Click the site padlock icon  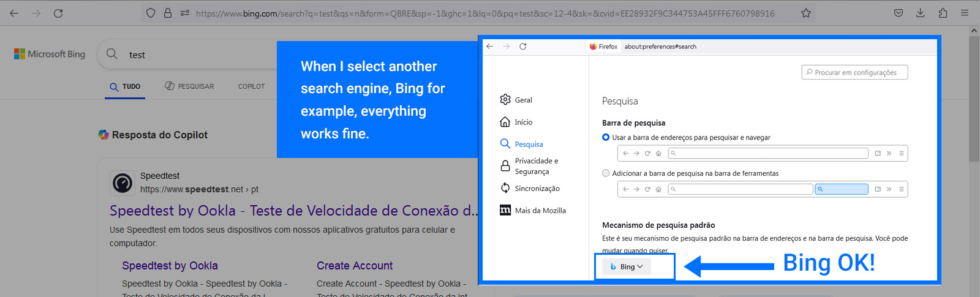(x=167, y=13)
